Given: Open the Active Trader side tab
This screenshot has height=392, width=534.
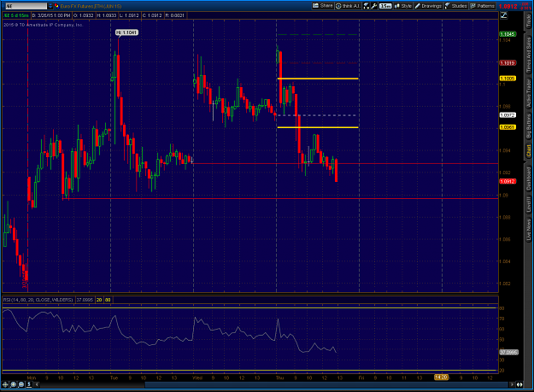Looking at the screenshot, I should click(529, 93).
